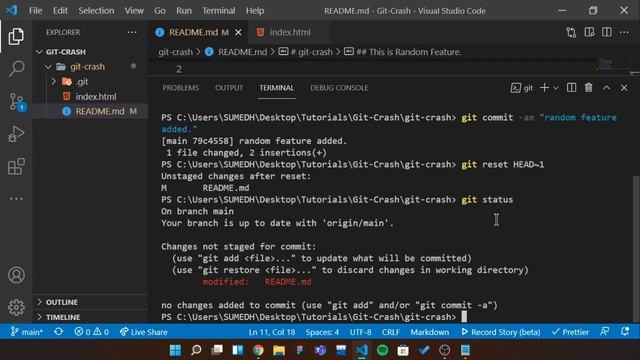The height and width of the screenshot is (360, 640).
Task: Open Microsoft Teams from the taskbar
Action: (320, 350)
